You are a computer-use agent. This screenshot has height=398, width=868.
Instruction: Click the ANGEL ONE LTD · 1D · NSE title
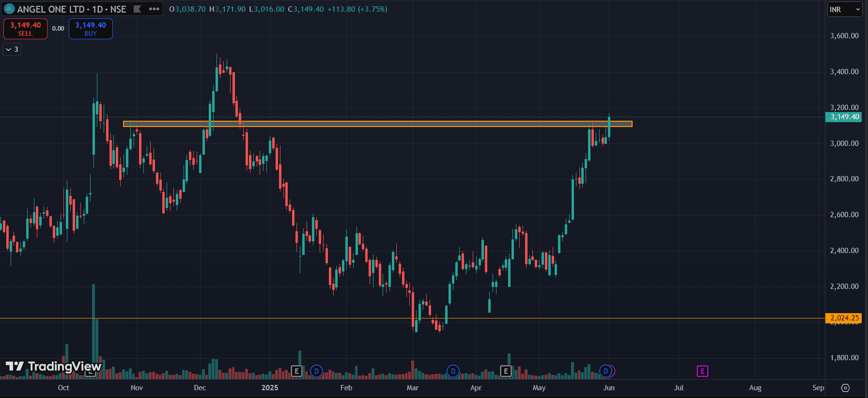tap(72, 9)
